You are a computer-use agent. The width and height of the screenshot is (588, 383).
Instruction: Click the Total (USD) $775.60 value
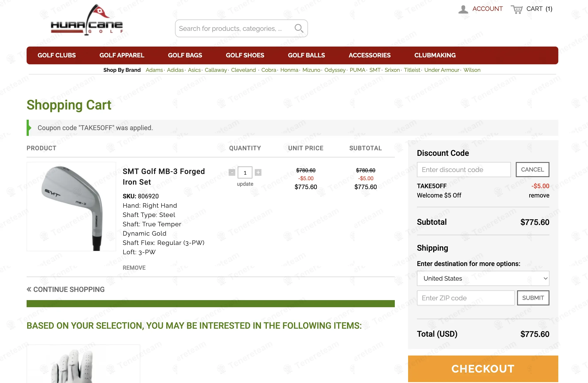[x=535, y=334]
